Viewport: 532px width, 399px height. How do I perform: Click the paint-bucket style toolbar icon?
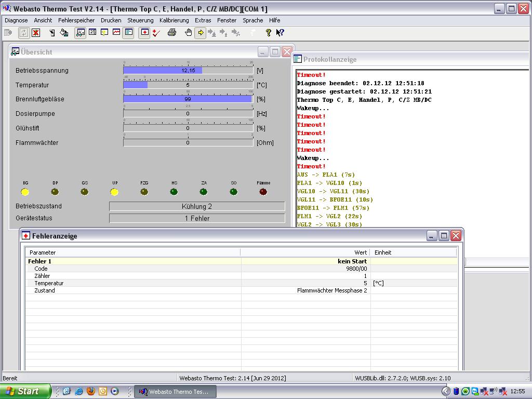point(64,33)
